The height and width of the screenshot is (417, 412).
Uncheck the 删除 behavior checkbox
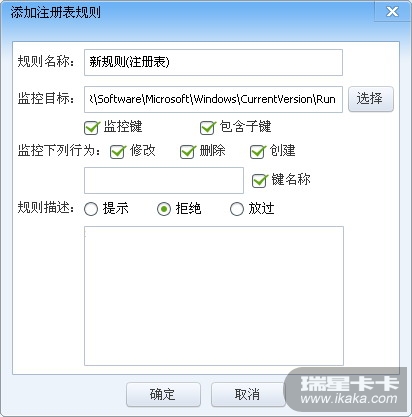click(187, 151)
